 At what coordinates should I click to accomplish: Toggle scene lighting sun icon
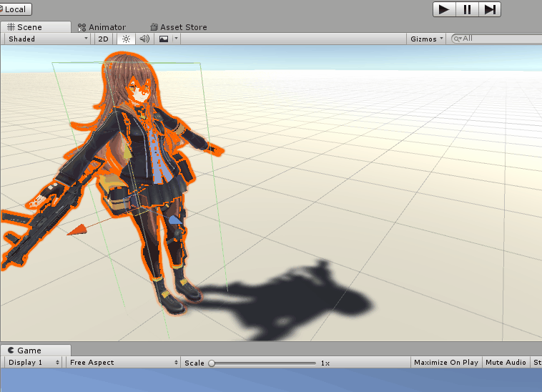pyautogui.click(x=126, y=39)
